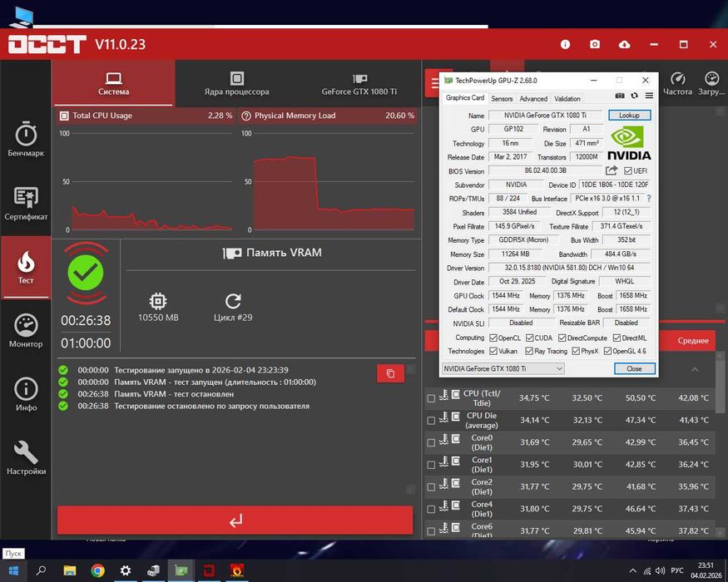Click the red hamburger menu button in OCCT monitor panel

click(434, 82)
